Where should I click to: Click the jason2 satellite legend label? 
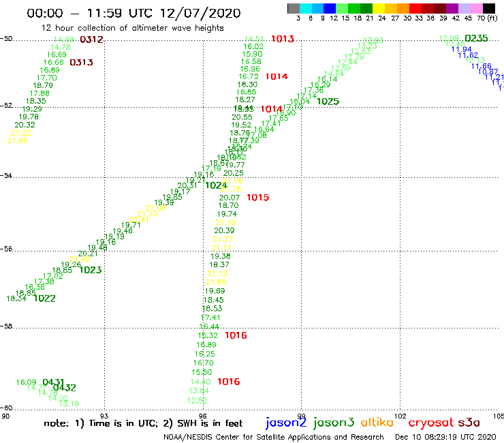point(286,423)
